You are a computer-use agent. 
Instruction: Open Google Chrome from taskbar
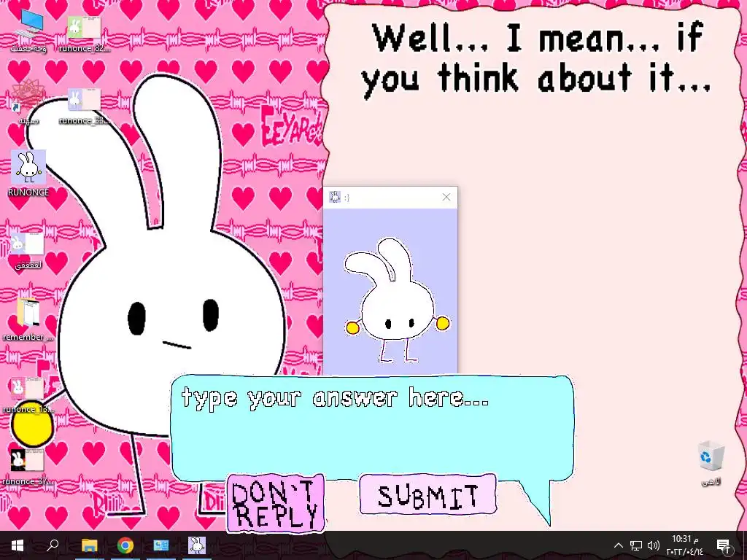tap(125, 545)
